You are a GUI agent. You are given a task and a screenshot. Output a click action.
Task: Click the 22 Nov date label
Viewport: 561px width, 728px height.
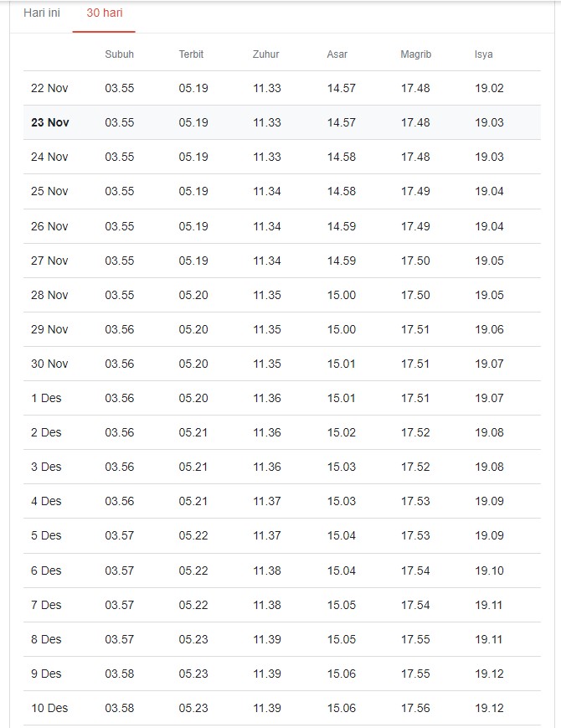[x=49, y=88]
